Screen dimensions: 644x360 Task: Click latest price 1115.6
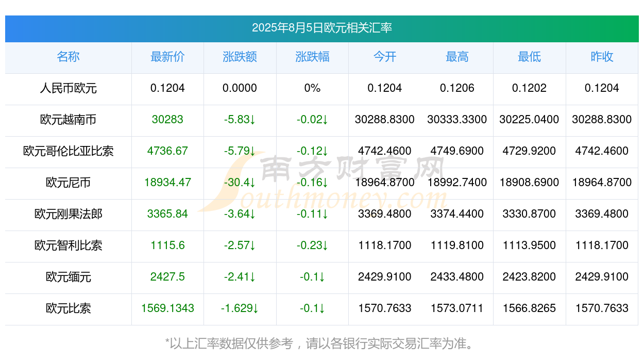(167, 246)
